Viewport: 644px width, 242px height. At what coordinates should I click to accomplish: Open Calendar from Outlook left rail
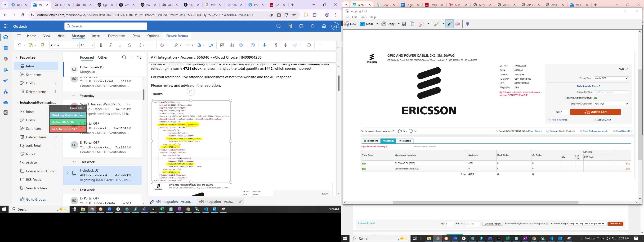click(x=5, y=48)
